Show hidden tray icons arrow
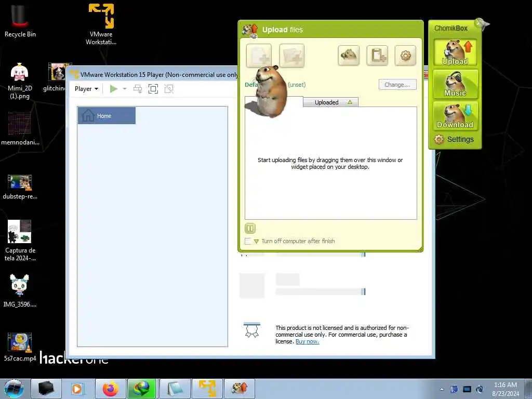This screenshot has height=399, width=532. 442,389
